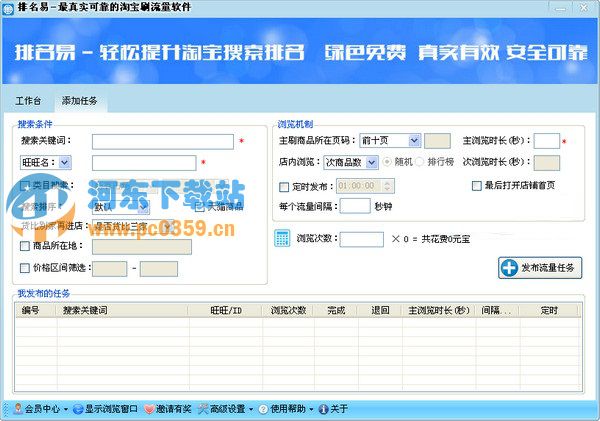Enable the 价格区间筛选 checkbox
Screen dimensions: 600x421
click(x=24, y=268)
